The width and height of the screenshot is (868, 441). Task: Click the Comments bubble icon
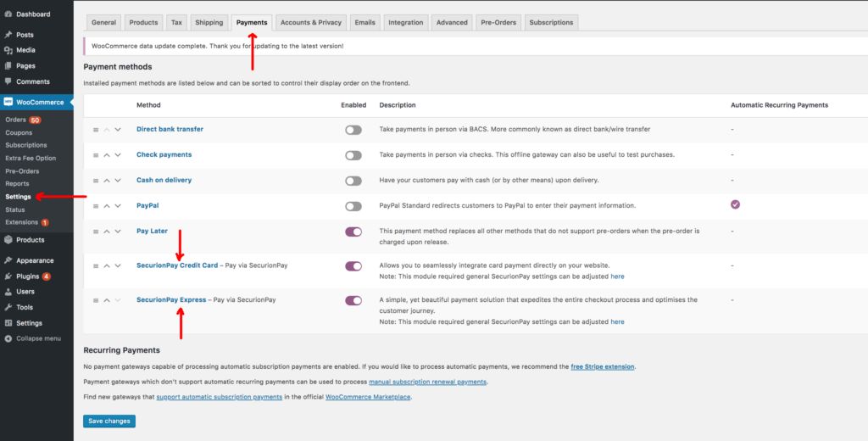pyautogui.click(x=8, y=81)
